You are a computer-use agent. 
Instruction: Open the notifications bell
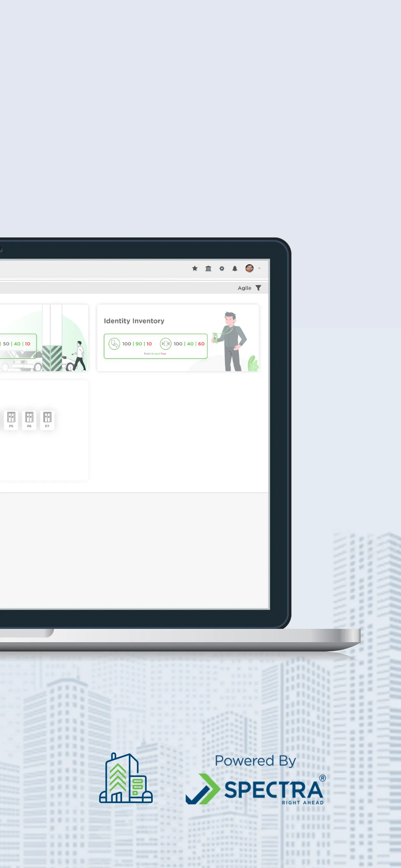click(x=235, y=268)
